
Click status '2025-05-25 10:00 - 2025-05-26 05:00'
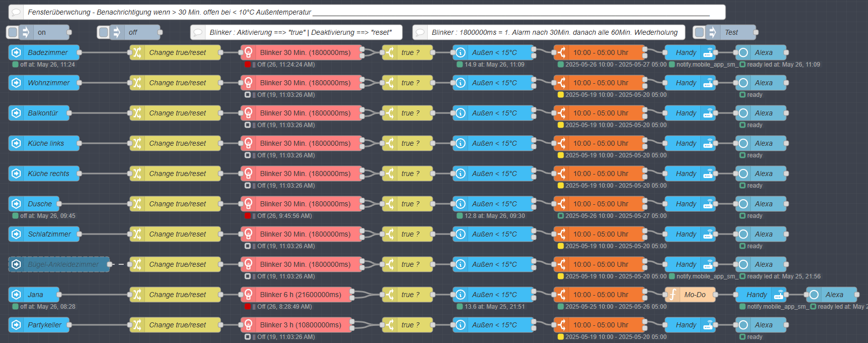pos(616,307)
